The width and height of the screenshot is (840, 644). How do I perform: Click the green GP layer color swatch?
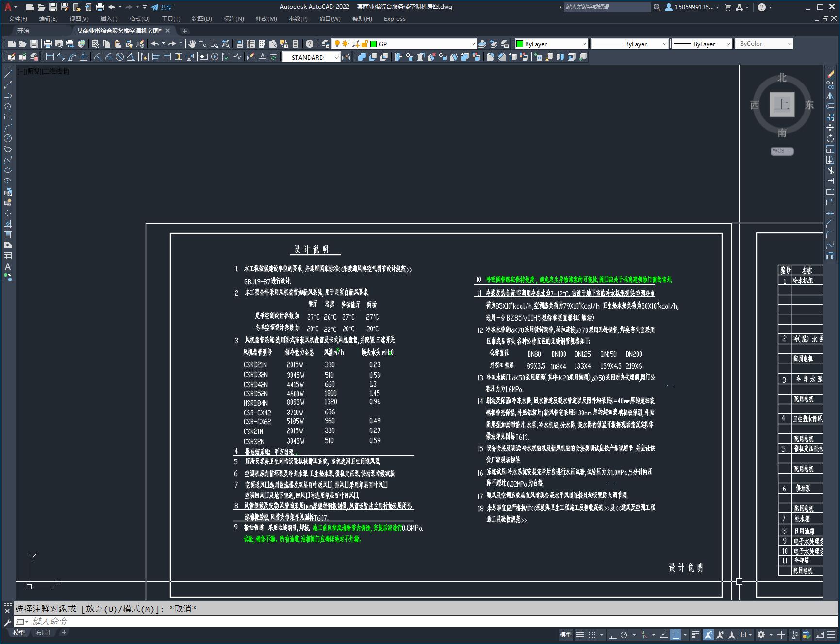pos(374,44)
